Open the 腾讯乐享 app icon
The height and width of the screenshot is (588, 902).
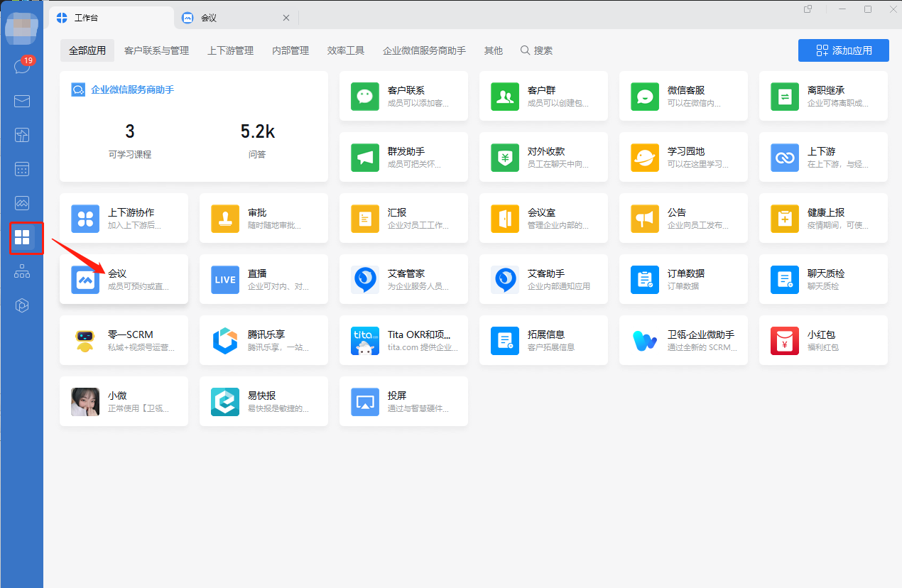coord(225,341)
